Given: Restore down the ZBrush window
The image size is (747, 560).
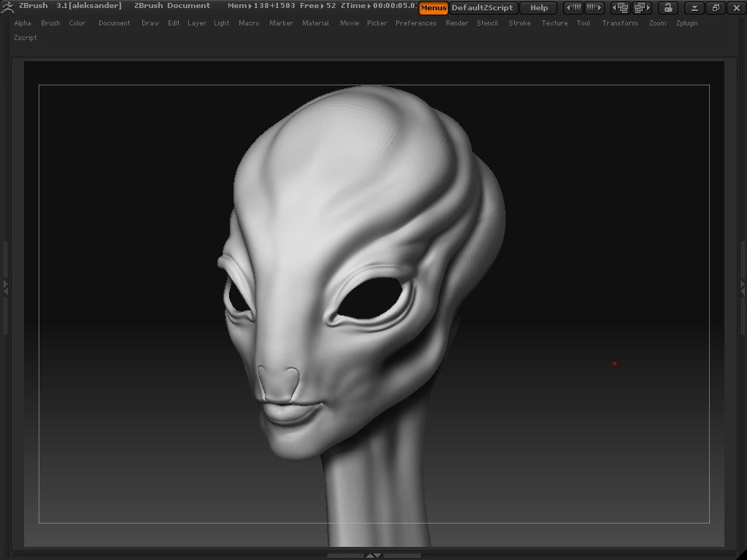Looking at the screenshot, I should 716,7.
